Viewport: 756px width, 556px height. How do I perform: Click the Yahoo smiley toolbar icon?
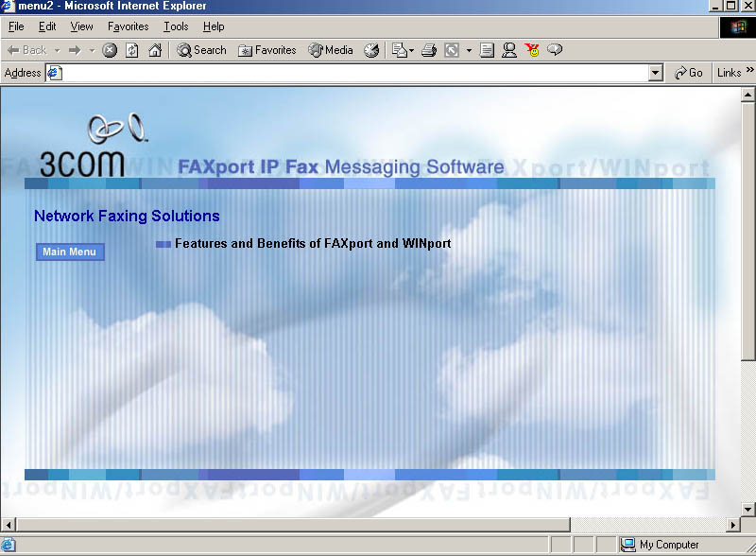tap(532, 50)
